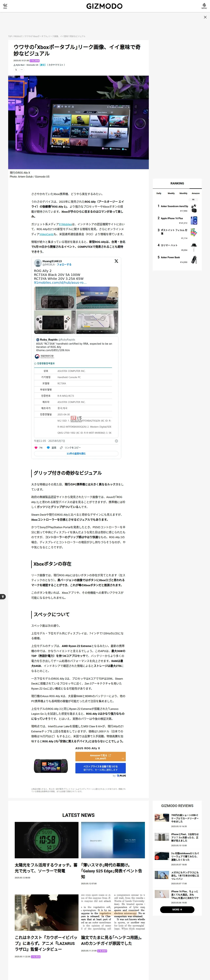Open ヘンテコ用語 paper article thumbnail
Screen dimensions: 210x980
tap(113, 912)
